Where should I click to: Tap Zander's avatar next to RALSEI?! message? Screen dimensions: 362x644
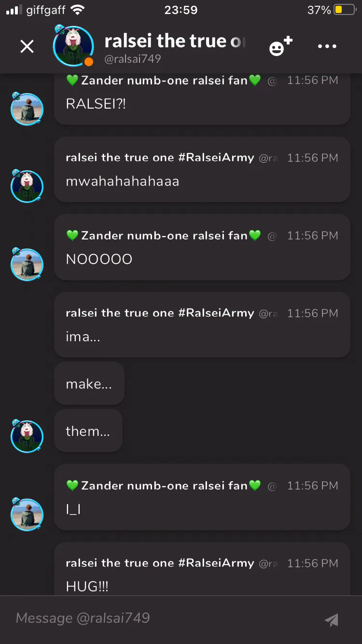click(27, 110)
